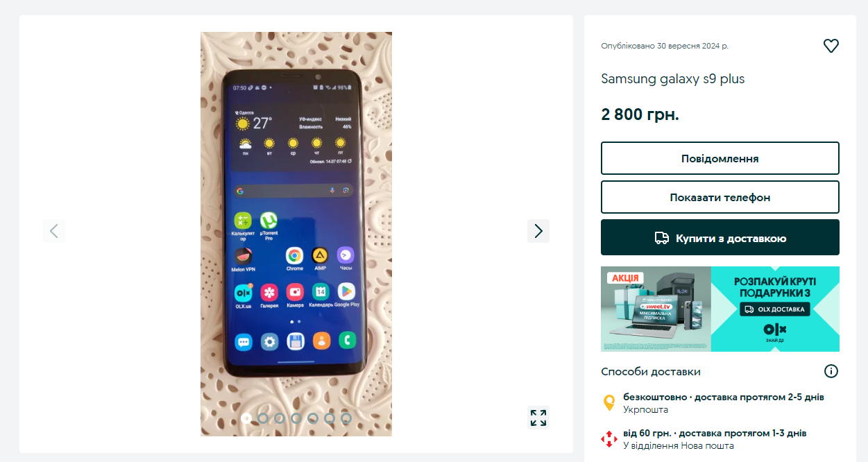The height and width of the screenshot is (462, 868).
Task: Click the Samsung galaxy s9 plus title
Action: [x=672, y=79]
